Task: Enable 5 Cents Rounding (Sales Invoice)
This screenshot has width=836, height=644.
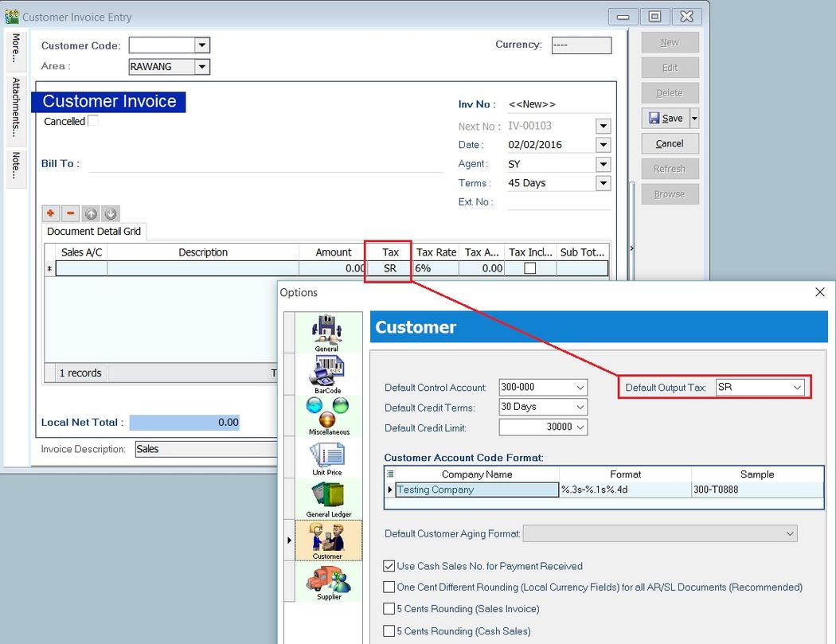Action: [389, 609]
